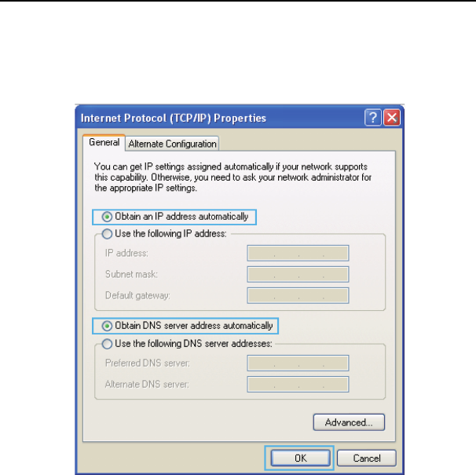Click the greyed "Preferred DNS server:" text label
Viewport: 476px width, 475px height.
(x=147, y=363)
